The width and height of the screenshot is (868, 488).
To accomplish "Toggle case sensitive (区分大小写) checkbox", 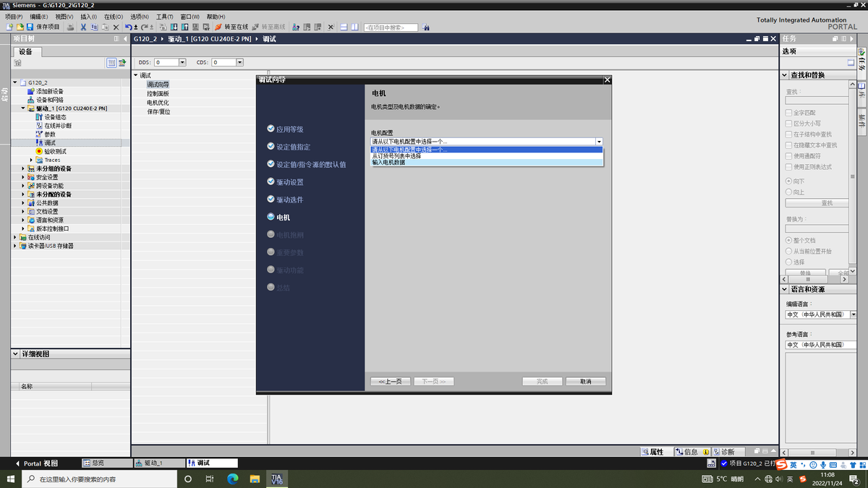I will pos(788,124).
